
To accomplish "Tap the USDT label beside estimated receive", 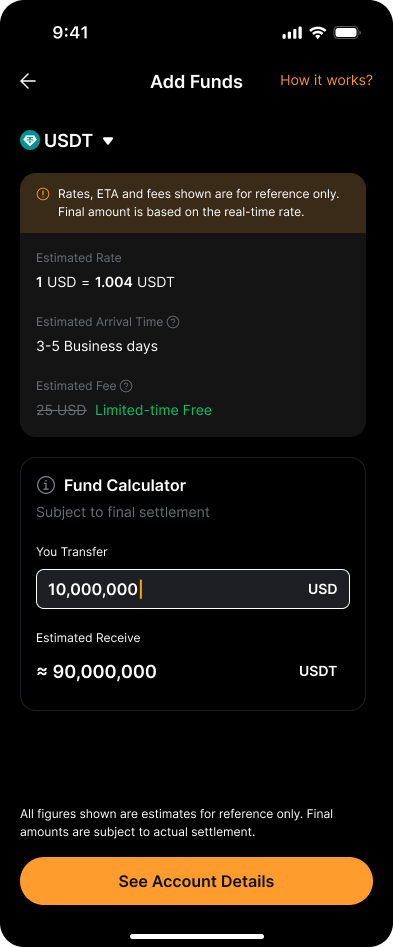I will pyautogui.click(x=318, y=672).
